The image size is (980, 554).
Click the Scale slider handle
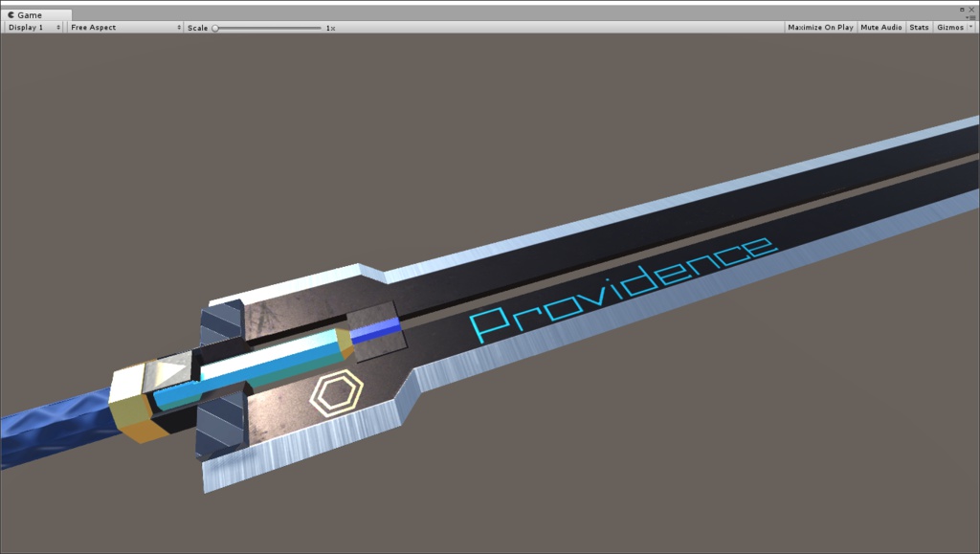[x=215, y=28]
